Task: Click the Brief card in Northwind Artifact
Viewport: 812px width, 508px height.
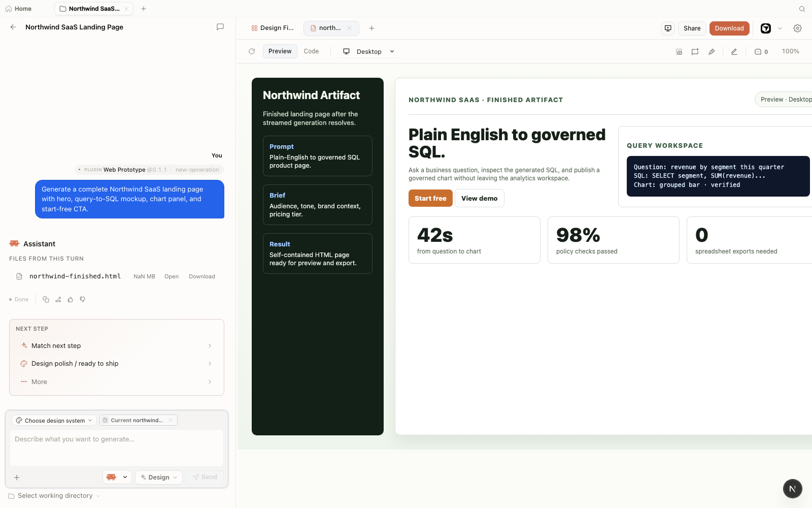Action: coord(318,205)
